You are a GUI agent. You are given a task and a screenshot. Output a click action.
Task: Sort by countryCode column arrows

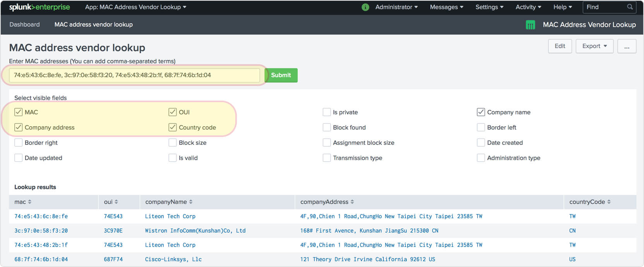pyautogui.click(x=609, y=202)
